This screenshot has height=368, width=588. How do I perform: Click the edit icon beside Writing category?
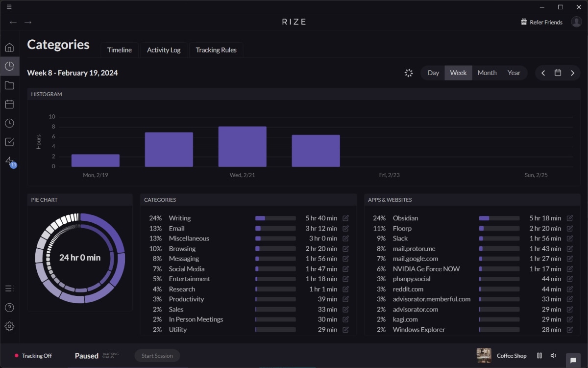[x=346, y=218]
